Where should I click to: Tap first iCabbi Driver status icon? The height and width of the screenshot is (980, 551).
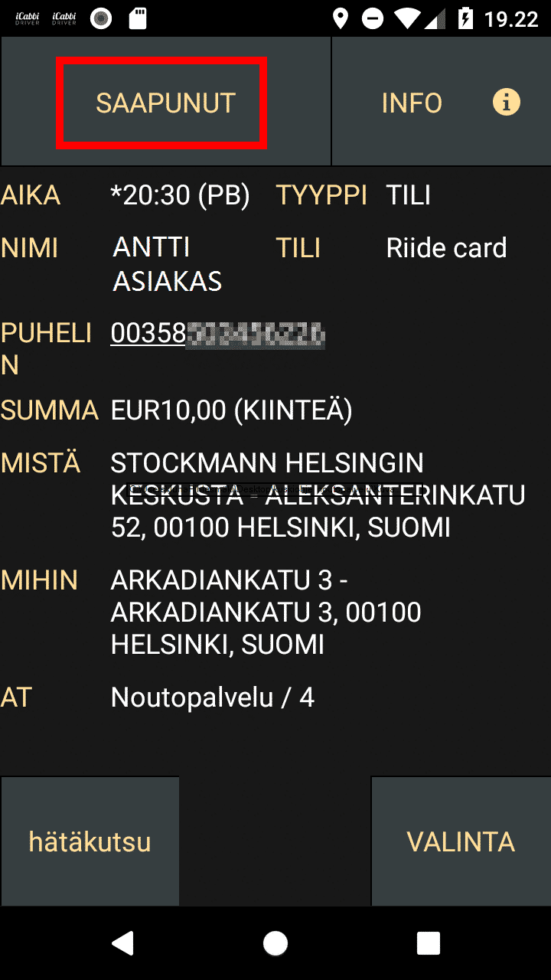(x=28, y=18)
